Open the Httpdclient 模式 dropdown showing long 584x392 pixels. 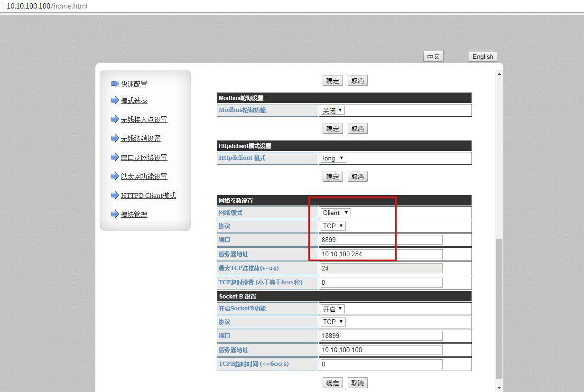point(333,158)
